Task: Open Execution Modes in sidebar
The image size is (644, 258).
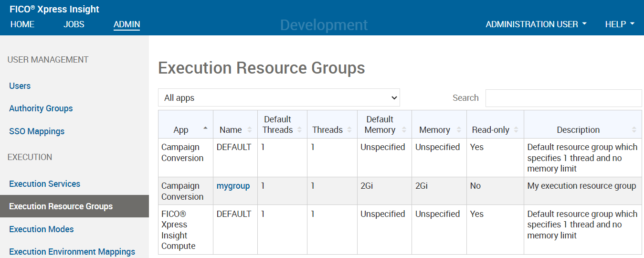Action: point(41,229)
